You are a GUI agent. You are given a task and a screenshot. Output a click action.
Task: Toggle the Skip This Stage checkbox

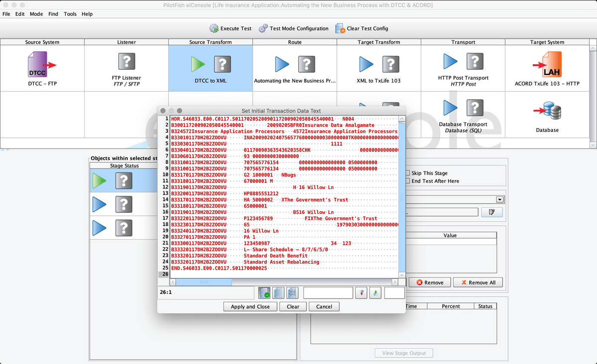click(407, 173)
